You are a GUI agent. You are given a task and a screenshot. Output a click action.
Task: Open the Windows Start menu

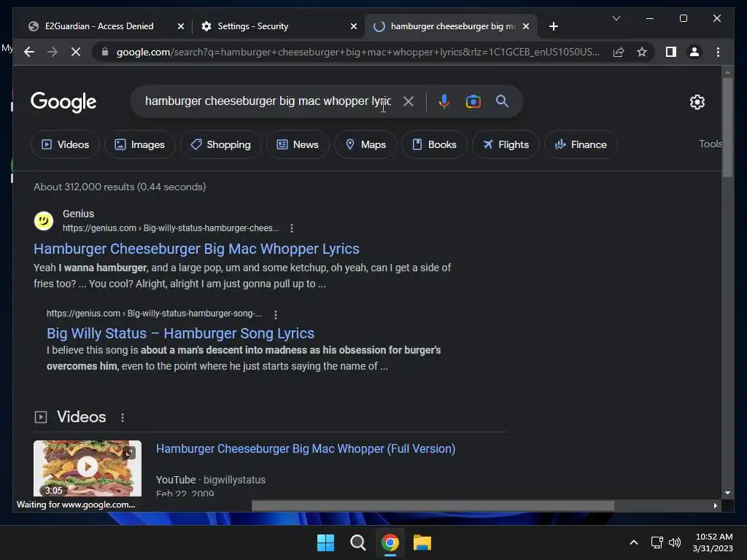[x=326, y=542]
